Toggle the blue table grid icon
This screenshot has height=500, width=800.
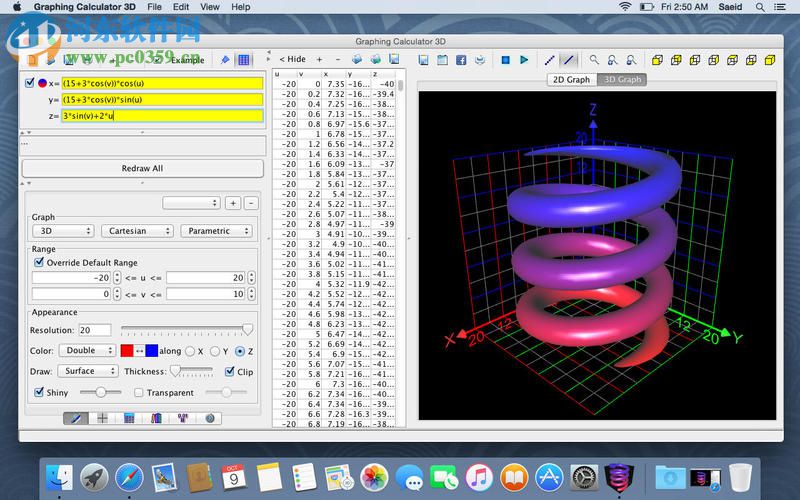click(x=244, y=60)
